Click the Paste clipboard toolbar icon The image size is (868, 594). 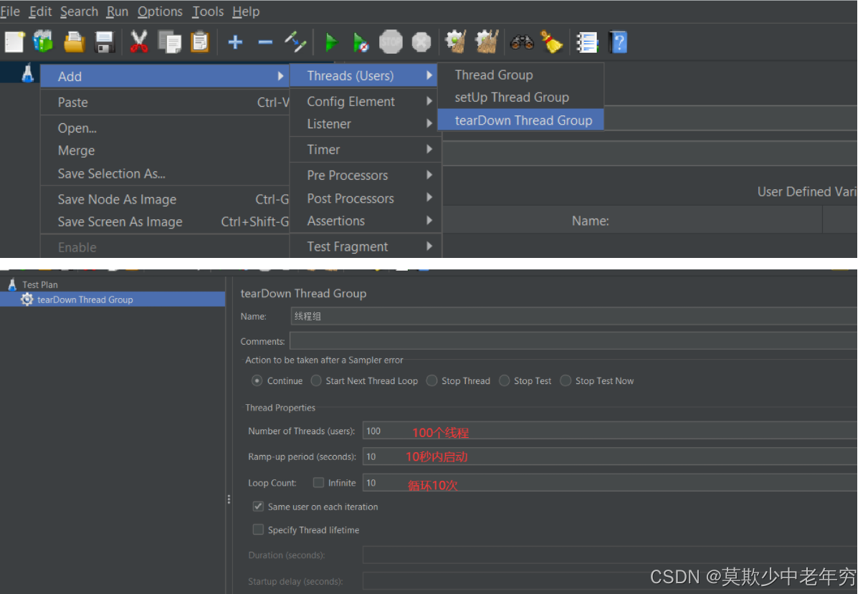tap(200, 42)
